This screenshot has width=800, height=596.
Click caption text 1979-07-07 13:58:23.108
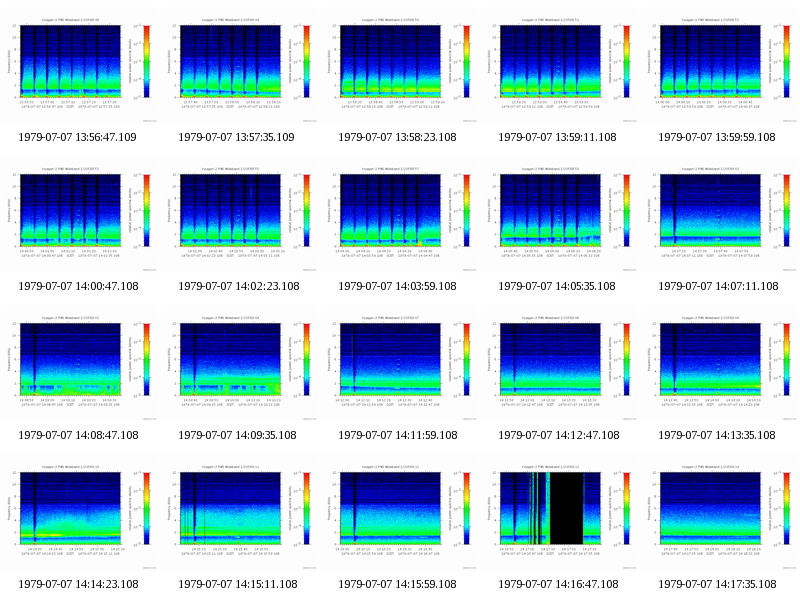[397, 137]
